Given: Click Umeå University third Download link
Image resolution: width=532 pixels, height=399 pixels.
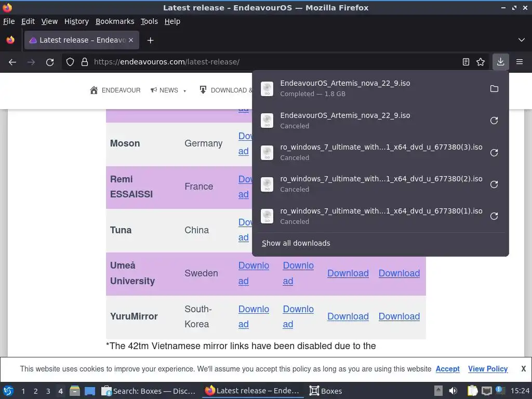Looking at the screenshot, I should 348,273.
